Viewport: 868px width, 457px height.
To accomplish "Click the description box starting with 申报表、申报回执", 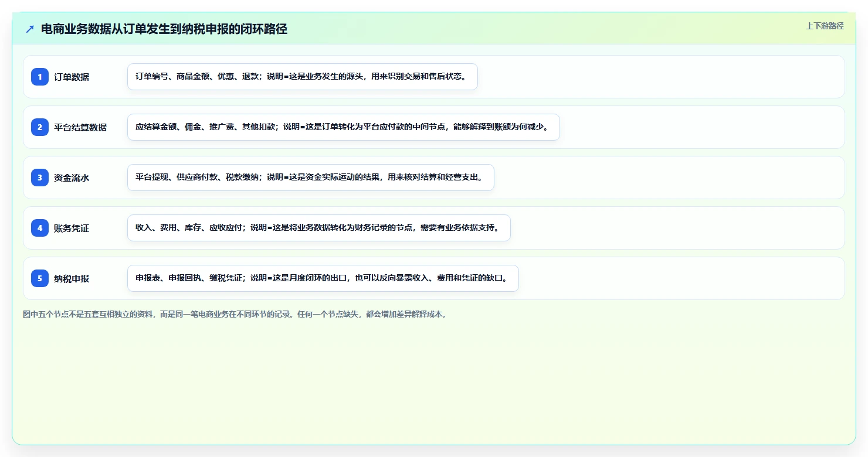I will tap(323, 278).
